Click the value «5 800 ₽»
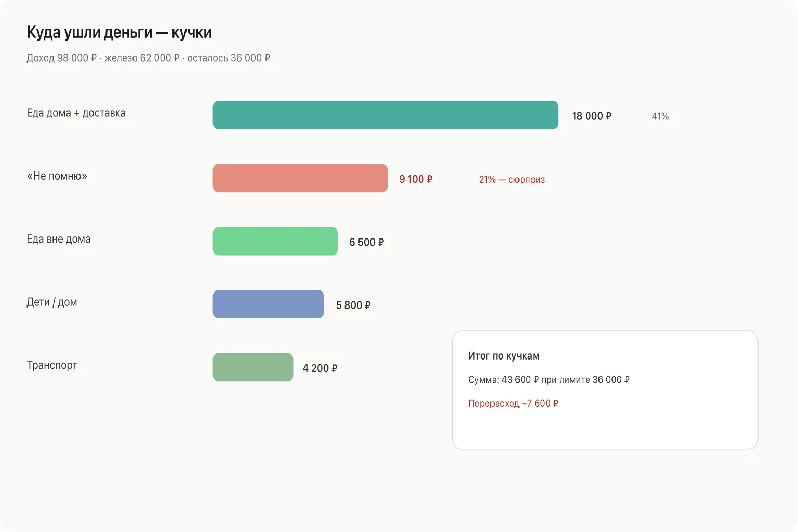Screen dimensions: 798x532 [353, 305]
